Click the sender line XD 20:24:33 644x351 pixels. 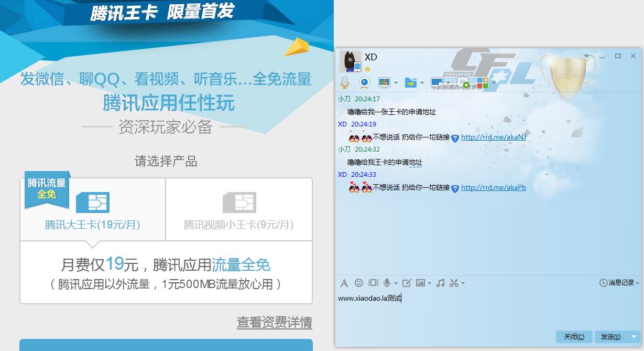[357, 175]
